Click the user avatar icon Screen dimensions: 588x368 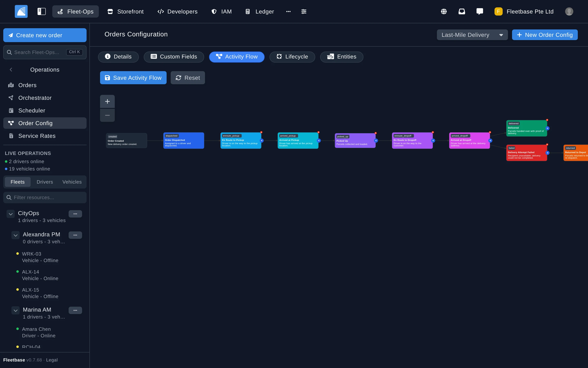(569, 11)
